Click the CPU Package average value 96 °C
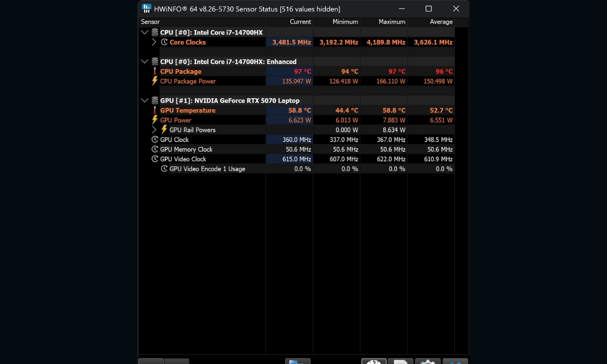Viewport: 607px width, 364px height. pos(444,71)
